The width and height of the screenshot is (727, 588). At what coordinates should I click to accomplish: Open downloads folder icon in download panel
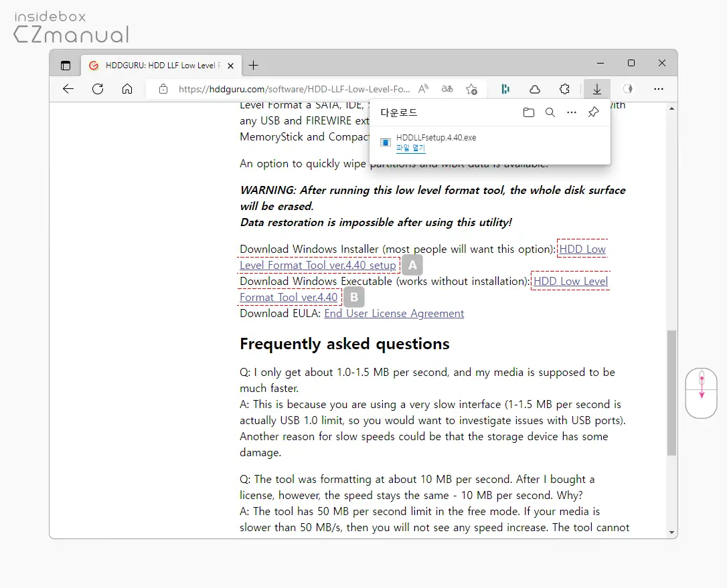[x=529, y=112]
